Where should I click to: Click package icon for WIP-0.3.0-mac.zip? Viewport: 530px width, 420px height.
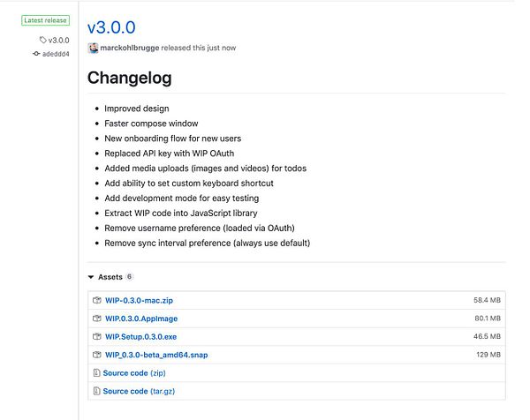[97, 301]
